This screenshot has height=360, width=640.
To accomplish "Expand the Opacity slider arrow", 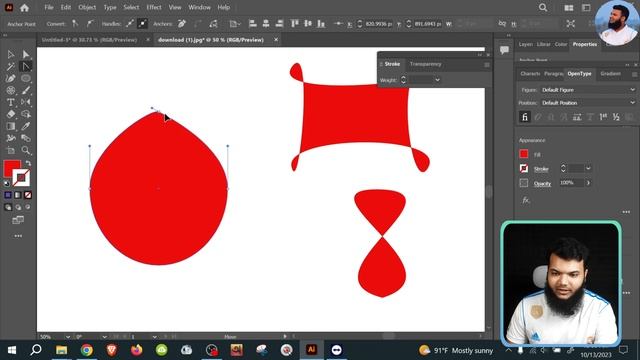I will 589,183.
